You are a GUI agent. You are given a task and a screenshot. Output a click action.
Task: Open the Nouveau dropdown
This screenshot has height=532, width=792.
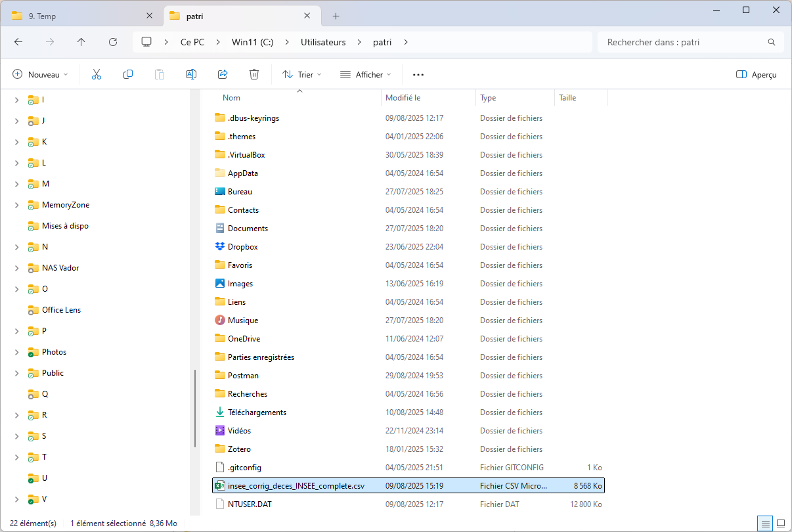coord(40,75)
